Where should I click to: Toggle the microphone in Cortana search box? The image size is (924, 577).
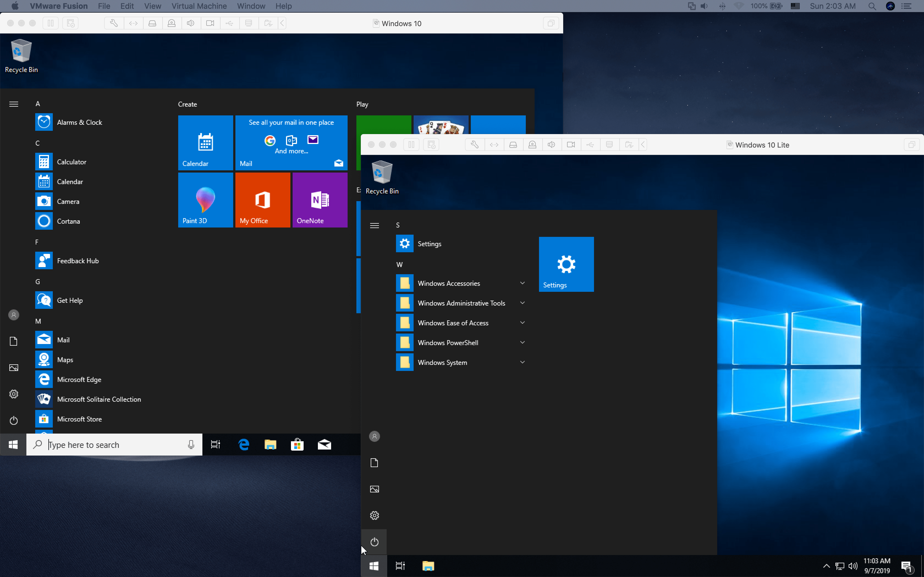click(x=191, y=445)
